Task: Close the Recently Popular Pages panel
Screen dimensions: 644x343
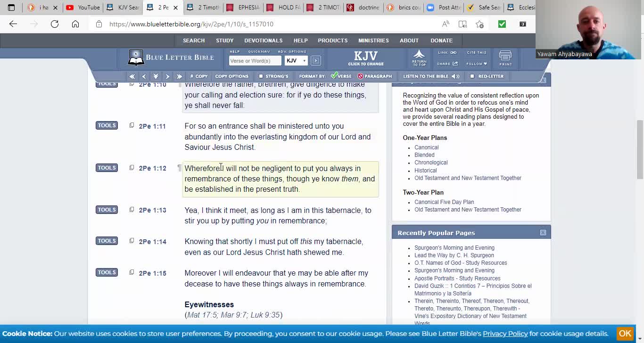Action: (543, 233)
